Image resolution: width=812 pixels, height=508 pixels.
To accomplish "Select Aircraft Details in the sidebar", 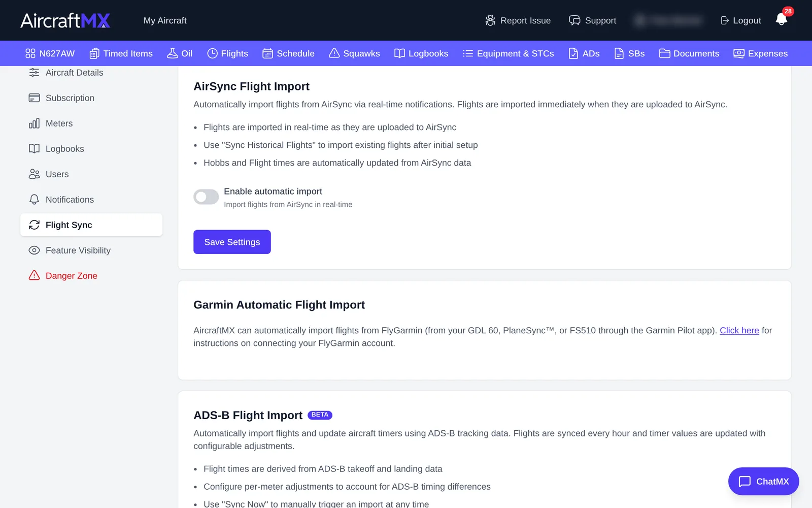I will [91, 73].
